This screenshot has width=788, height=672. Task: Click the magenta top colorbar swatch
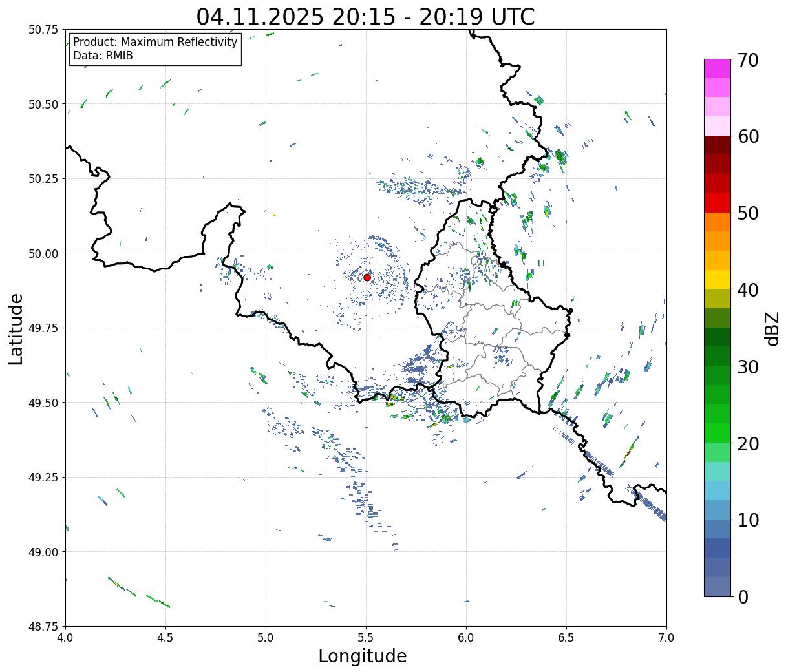point(718,68)
